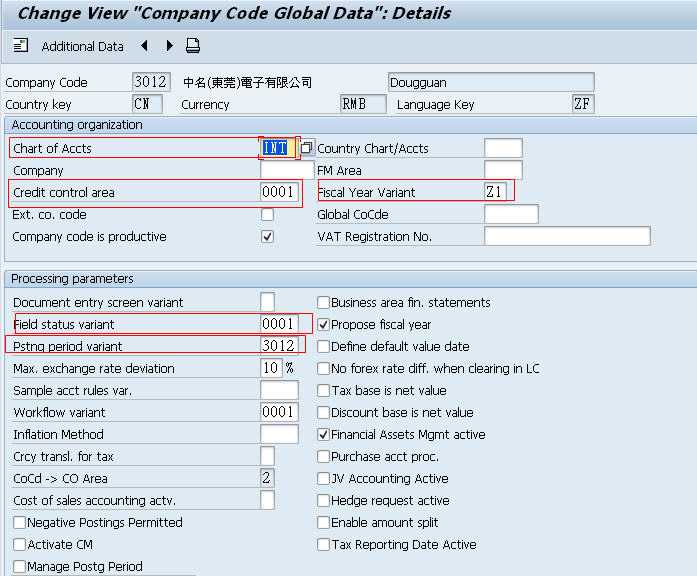Enable Purchase acct proc. checkbox
This screenshot has width=697, height=576.
click(324, 456)
